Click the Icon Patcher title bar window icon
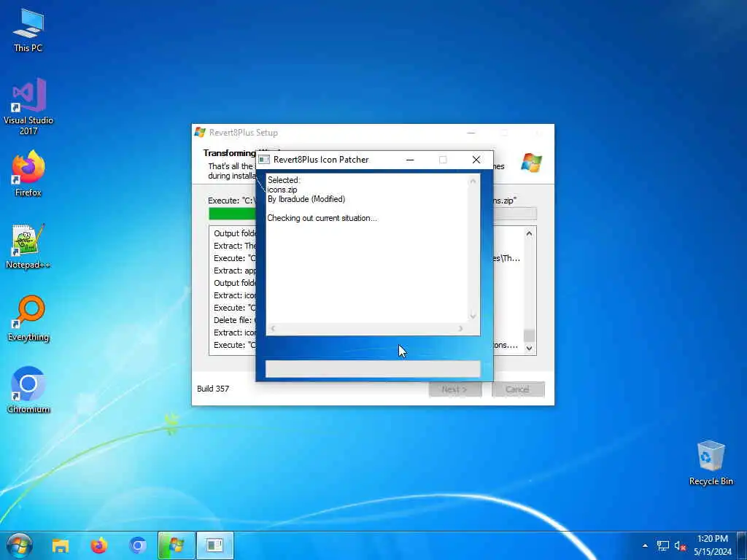Viewport: 747px width, 560px height. (x=264, y=160)
